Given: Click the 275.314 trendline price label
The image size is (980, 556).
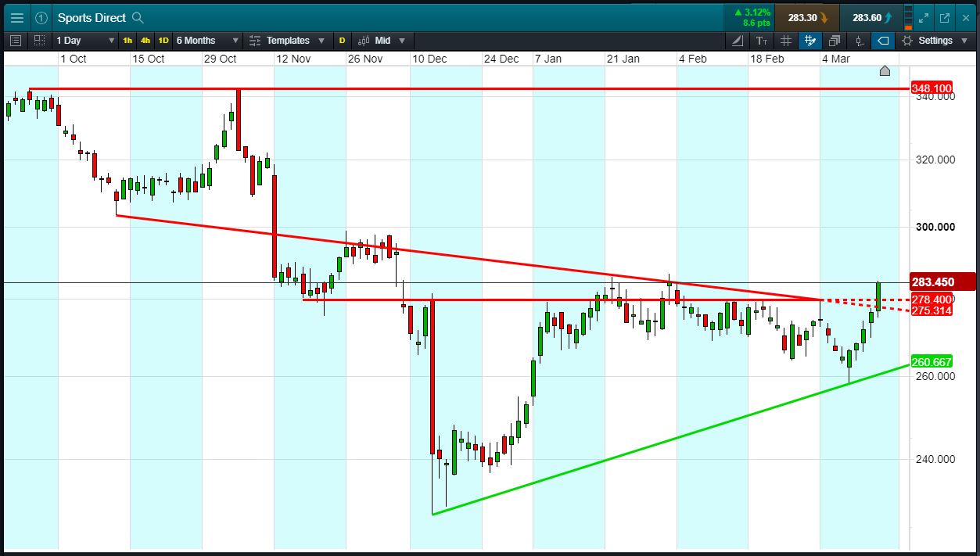Looking at the screenshot, I should [x=932, y=310].
